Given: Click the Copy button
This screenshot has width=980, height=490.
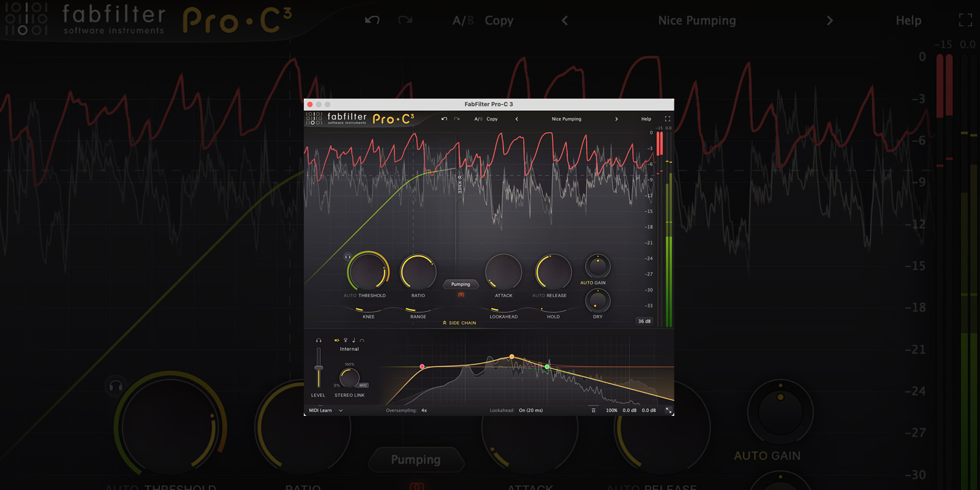Looking at the screenshot, I should click(x=492, y=119).
